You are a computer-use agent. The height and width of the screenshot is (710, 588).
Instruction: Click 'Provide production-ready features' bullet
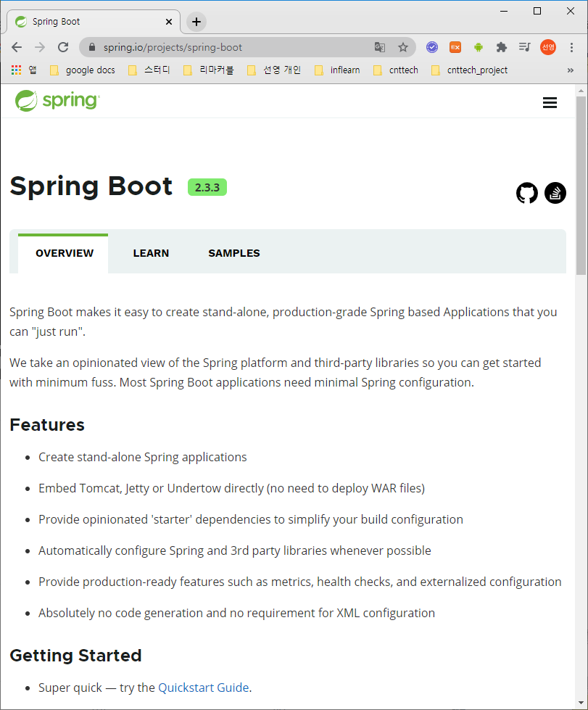(x=299, y=582)
